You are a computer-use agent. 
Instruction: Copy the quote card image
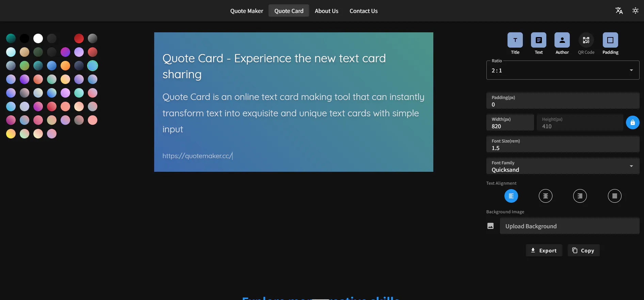point(583,250)
